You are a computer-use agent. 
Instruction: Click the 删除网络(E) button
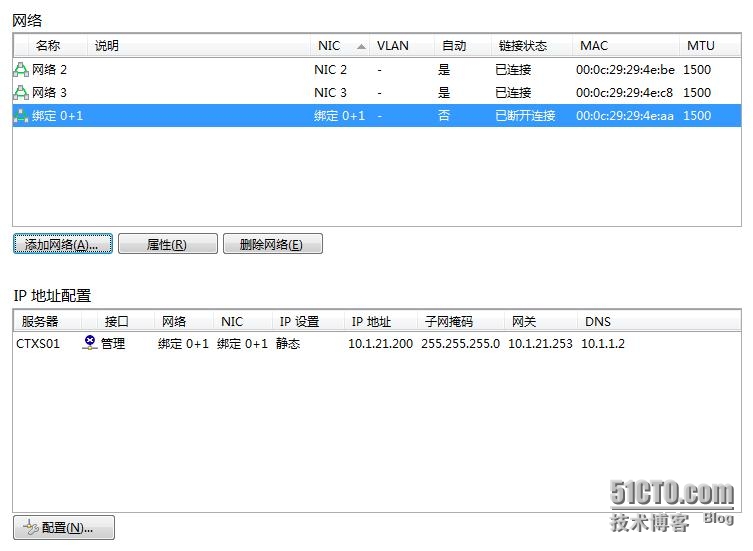pyautogui.click(x=272, y=244)
